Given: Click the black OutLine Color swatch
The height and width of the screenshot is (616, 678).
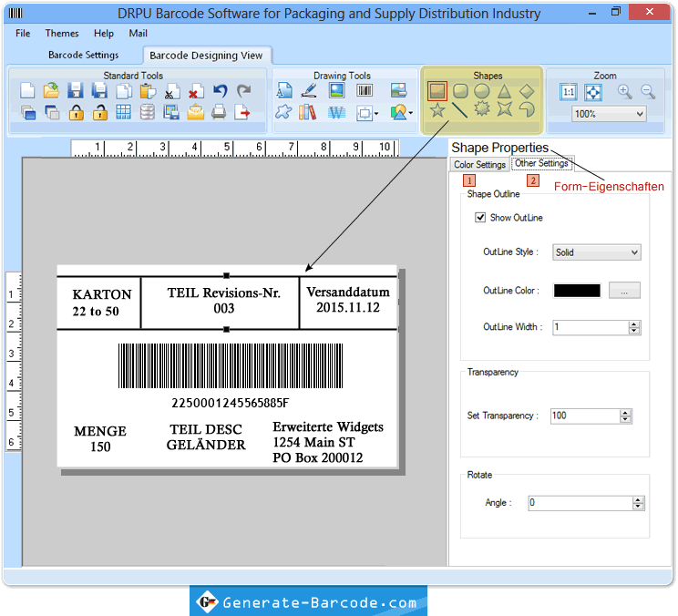Looking at the screenshot, I should pos(577,291).
